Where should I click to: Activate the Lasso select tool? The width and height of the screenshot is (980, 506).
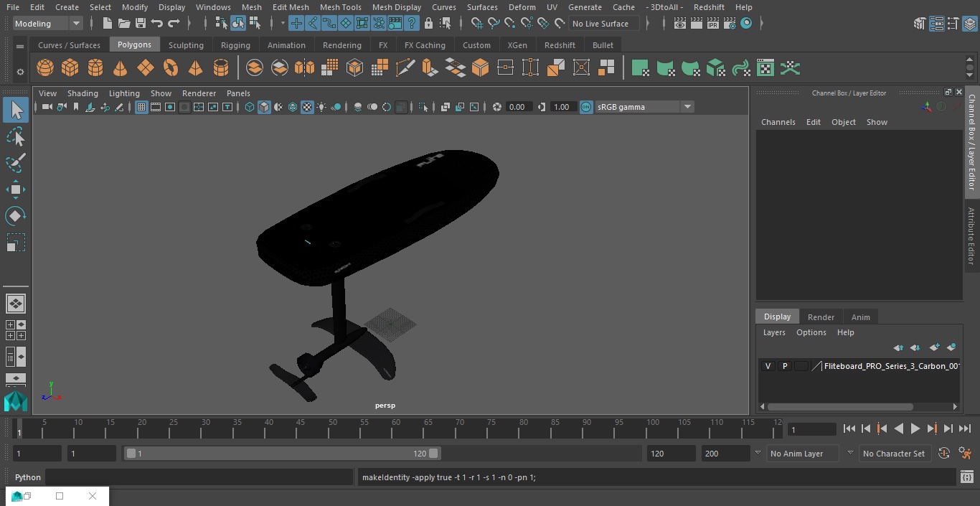point(16,136)
